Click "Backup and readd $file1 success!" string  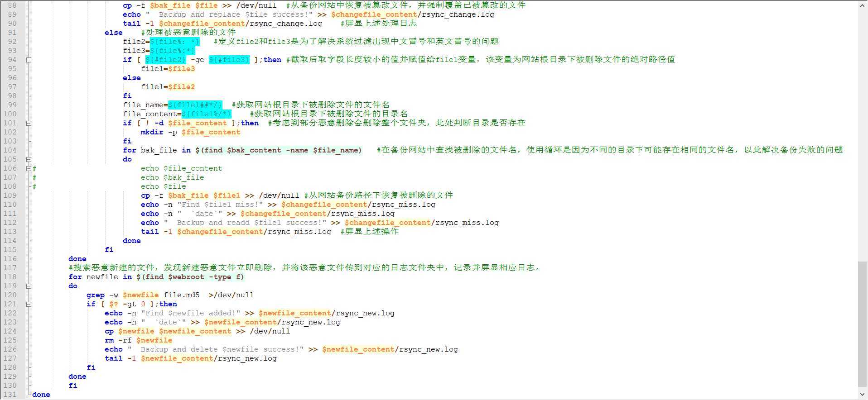[245, 223]
